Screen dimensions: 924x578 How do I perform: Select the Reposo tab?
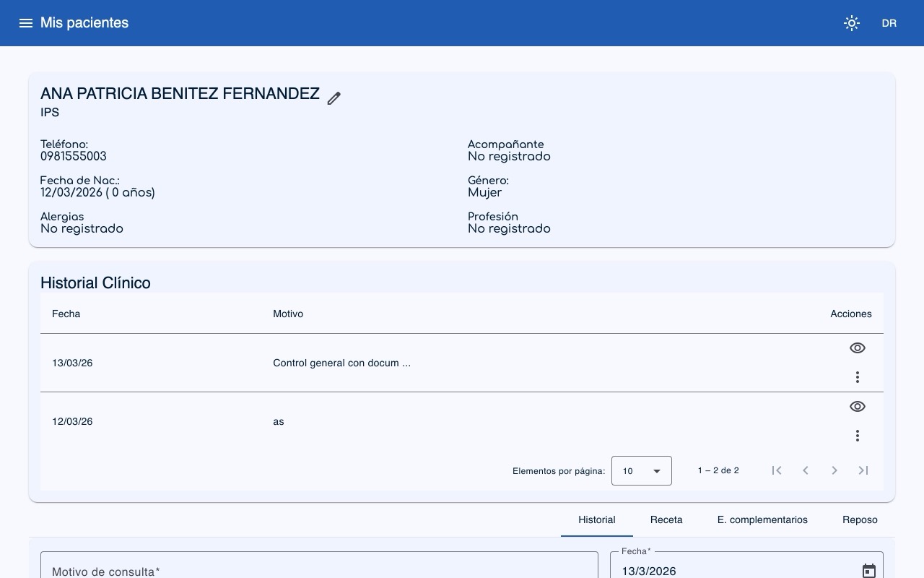pos(860,519)
